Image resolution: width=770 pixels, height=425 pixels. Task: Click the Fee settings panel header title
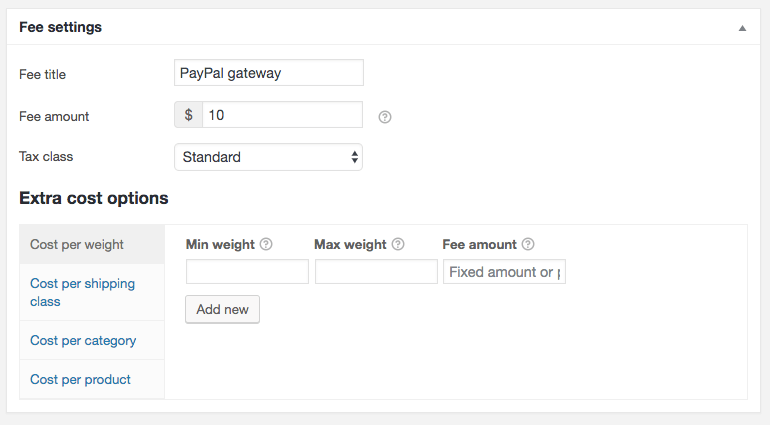click(60, 27)
